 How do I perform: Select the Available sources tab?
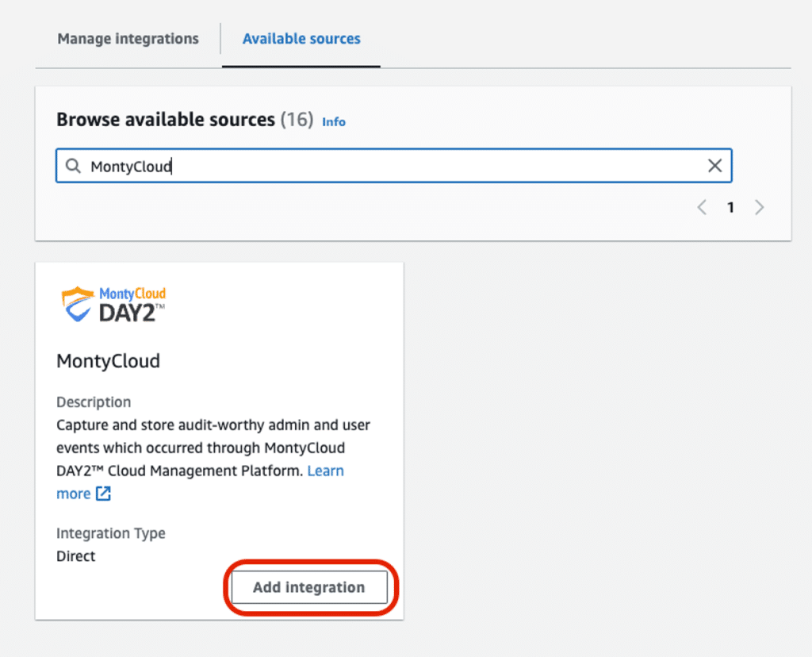click(x=301, y=39)
